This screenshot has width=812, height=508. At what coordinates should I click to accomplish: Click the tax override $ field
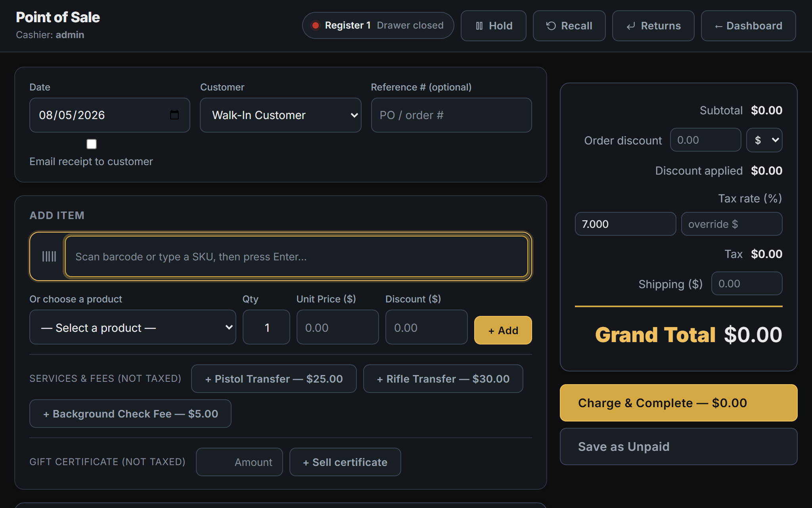tap(732, 224)
